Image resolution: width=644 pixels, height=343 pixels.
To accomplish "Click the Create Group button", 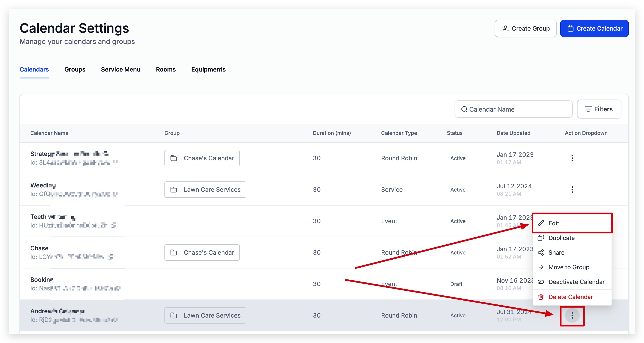I will pos(525,28).
